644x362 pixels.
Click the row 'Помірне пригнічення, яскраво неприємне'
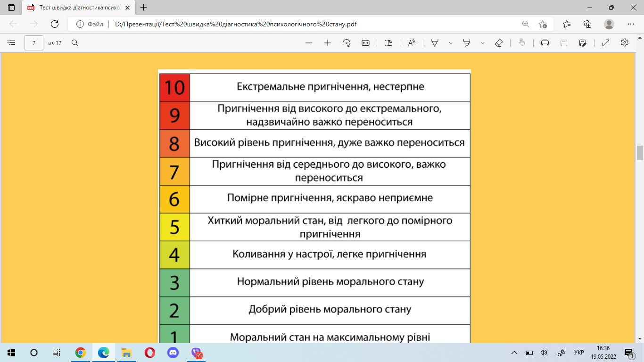[x=330, y=198]
